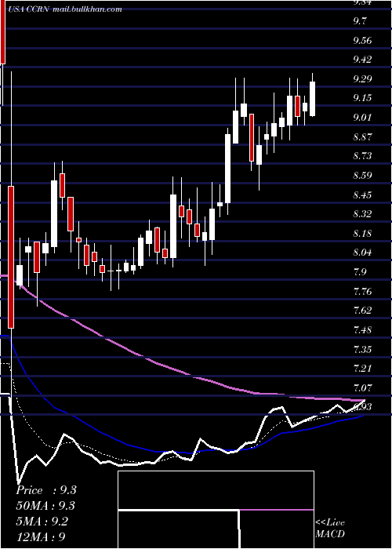Screen dimensions: 392x549
Task: Click the 9.7 price axis label
Action: 359,20
